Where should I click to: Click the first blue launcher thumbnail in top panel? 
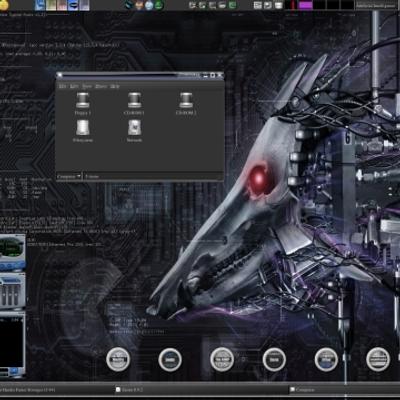coord(40,5)
